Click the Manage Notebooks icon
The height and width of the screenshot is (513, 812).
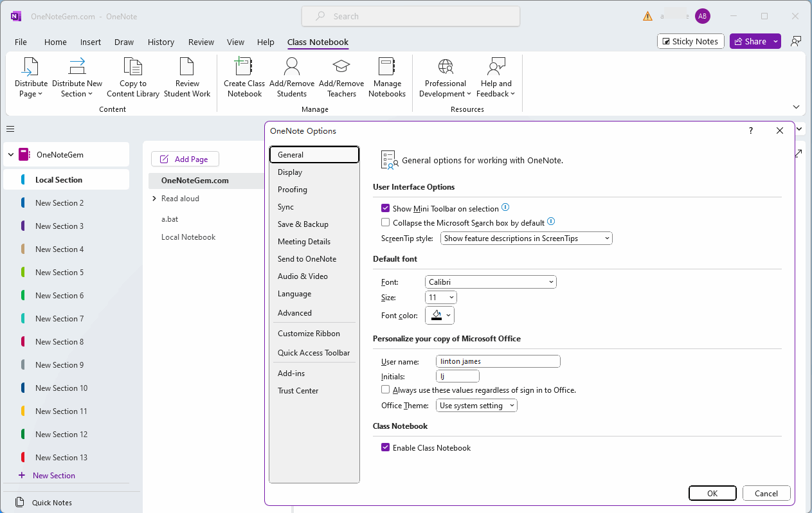(387, 67)
